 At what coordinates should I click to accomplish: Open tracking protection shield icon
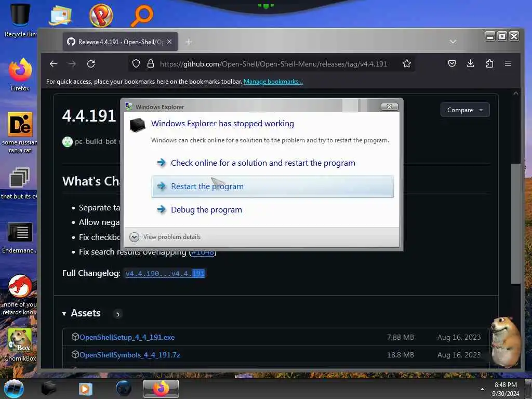[x=136, y=64]
